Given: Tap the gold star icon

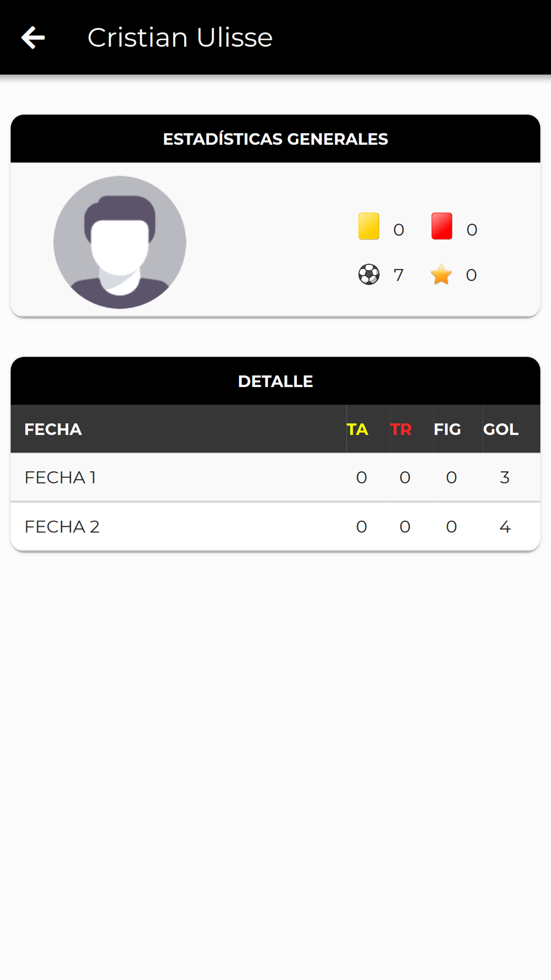Looking at the screenshot, I should (x=441, y=274).
